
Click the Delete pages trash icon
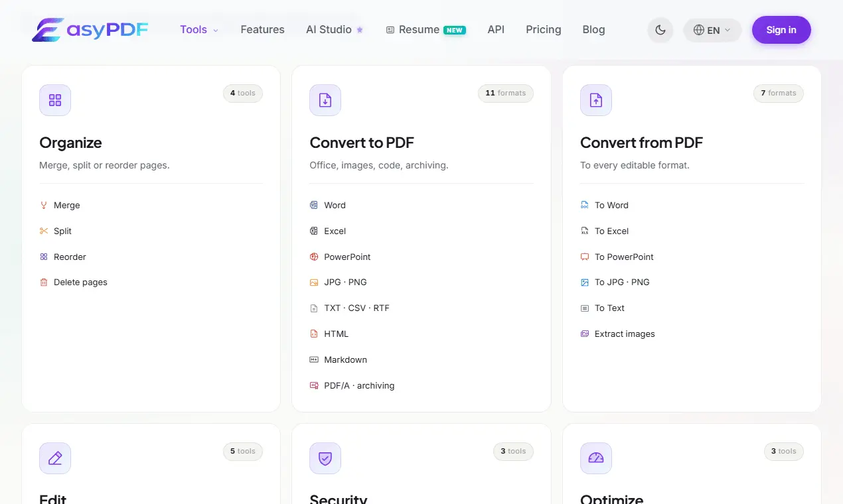click(44, 283)
